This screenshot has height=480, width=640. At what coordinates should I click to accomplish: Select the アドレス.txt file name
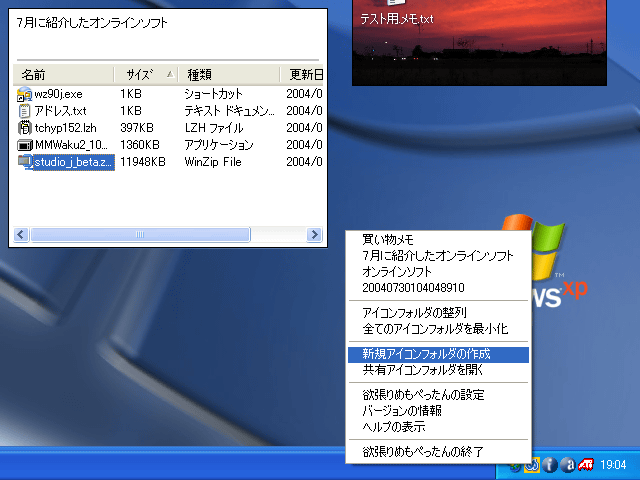point(60,111)
